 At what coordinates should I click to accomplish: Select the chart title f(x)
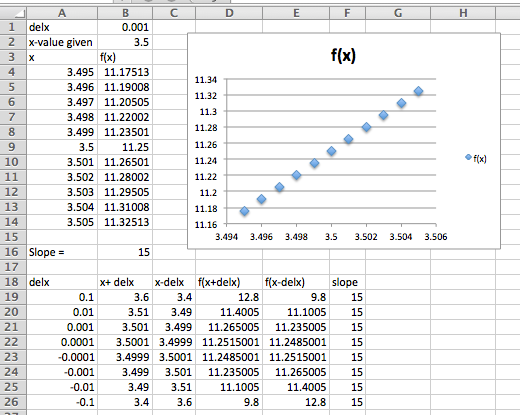point(343,55)
